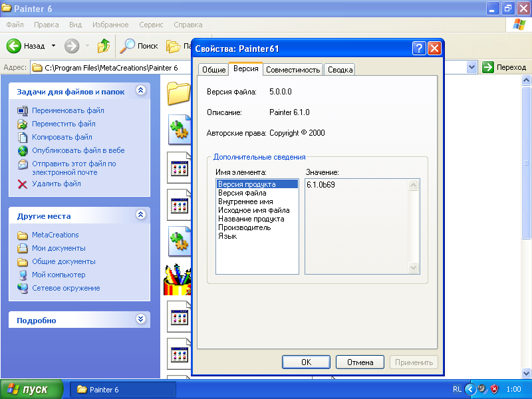Open the address bar dropdown arrow
The height and width of the screenshot is (399, 532).
click(x=471, y=67)
